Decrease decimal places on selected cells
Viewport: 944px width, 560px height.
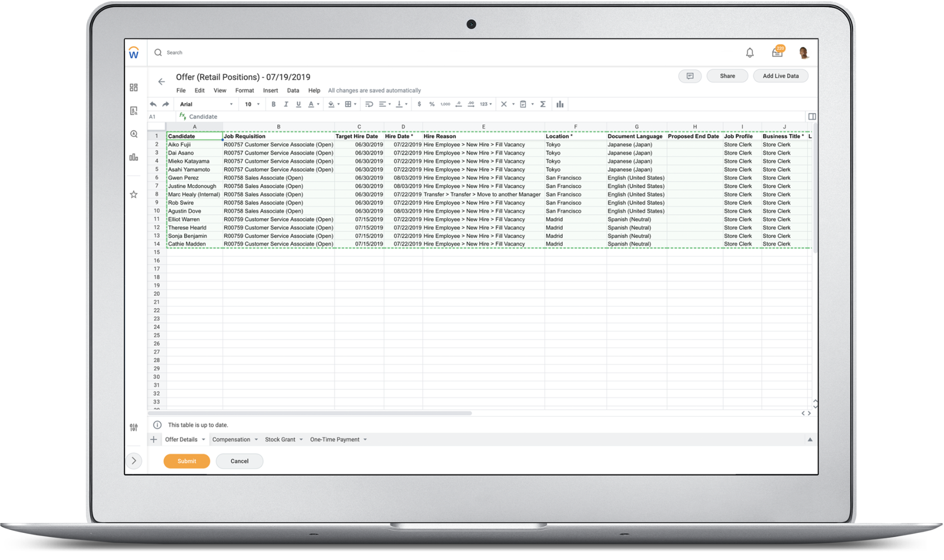458,104
